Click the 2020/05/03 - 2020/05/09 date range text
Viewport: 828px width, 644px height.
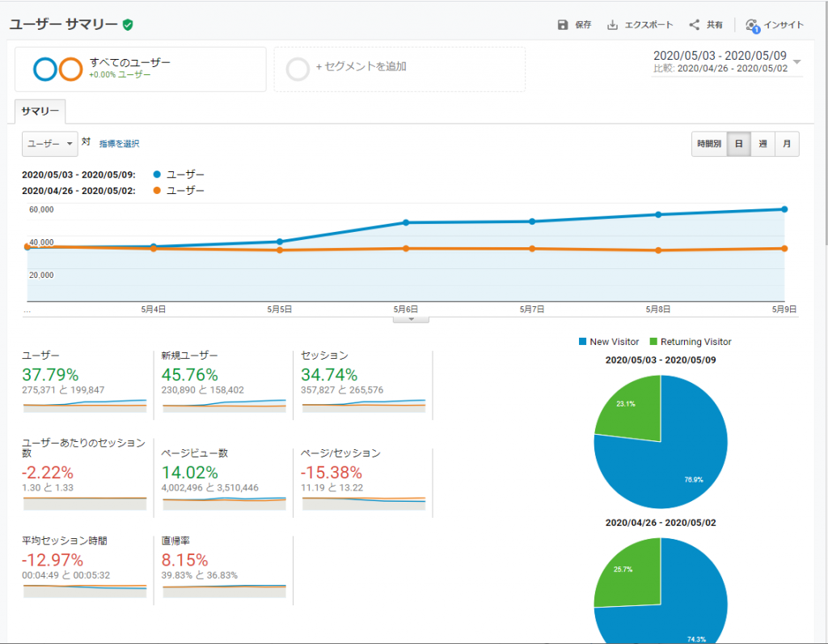pyautogui.click(x=720, y=56)
